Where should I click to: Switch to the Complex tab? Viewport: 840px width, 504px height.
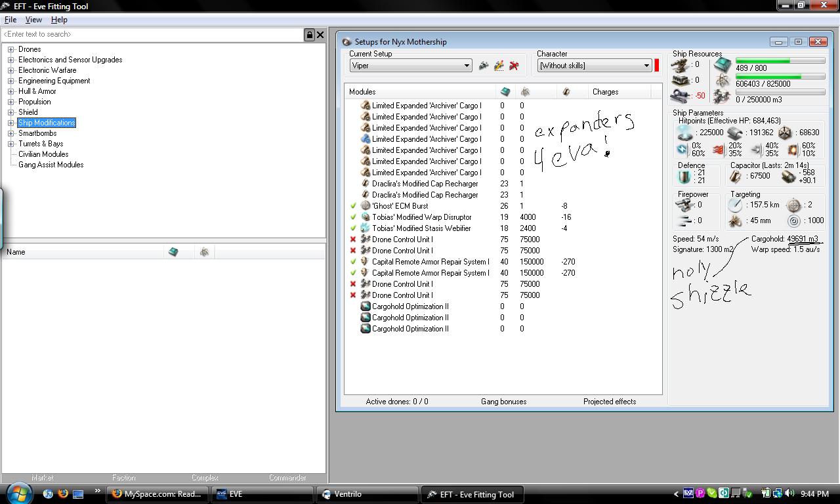tap(205, 478)
